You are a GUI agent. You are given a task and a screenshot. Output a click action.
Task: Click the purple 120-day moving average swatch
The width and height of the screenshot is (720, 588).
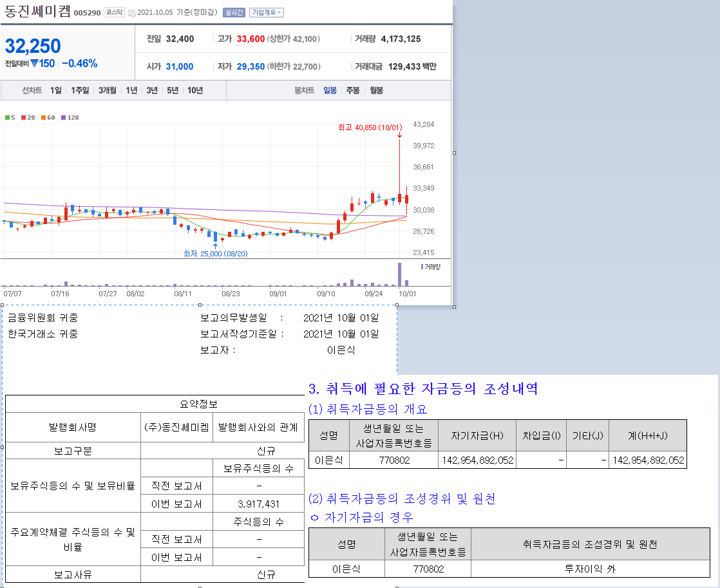click(x=63, y=118)
